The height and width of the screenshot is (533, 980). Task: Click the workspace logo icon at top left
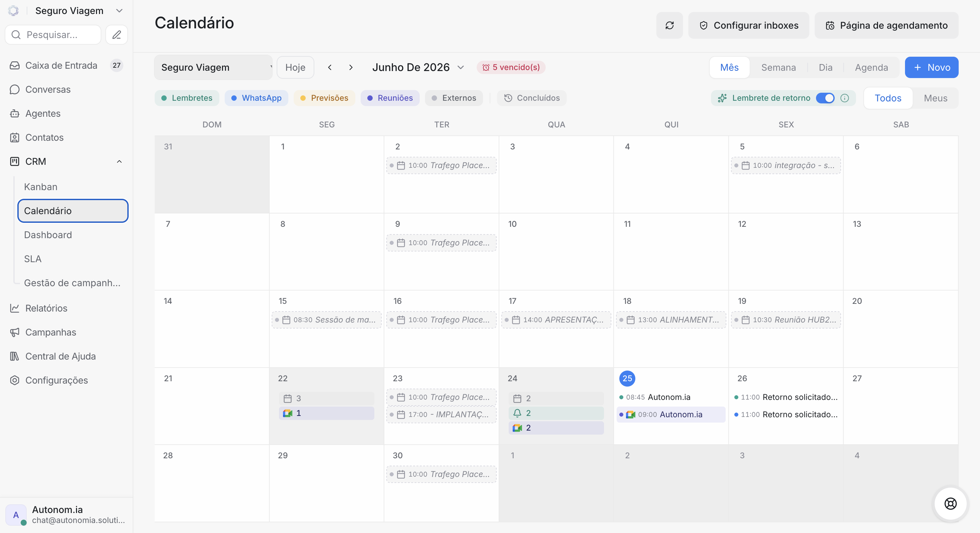(x=13, y=11)
